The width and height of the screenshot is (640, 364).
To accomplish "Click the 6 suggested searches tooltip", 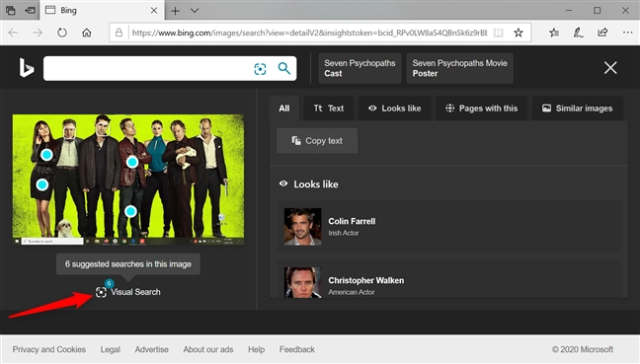I will 128,264.
